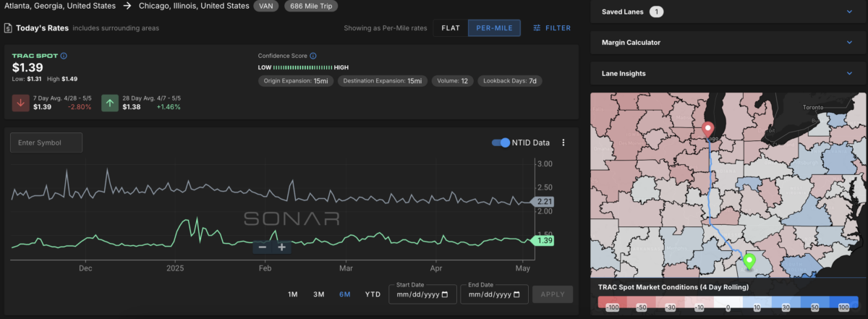Click the green 28 Day Avg up arrow

pyautogui.click(x=110, y=103)
